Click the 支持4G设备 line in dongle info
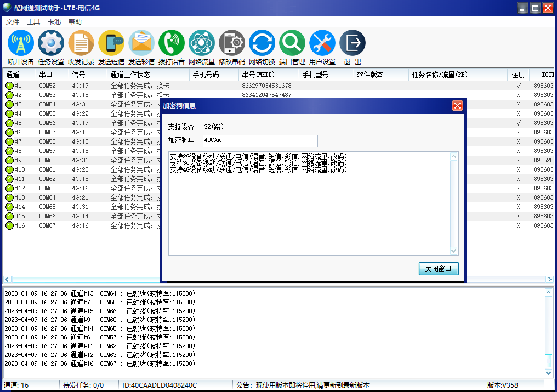 pyautogui.click(x=258, y=169)
